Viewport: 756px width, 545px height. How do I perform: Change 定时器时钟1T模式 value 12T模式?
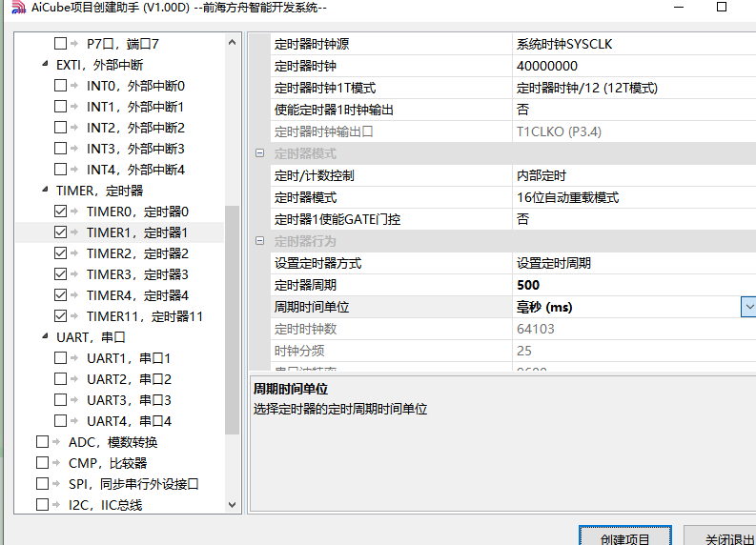(x=634, y=89)
